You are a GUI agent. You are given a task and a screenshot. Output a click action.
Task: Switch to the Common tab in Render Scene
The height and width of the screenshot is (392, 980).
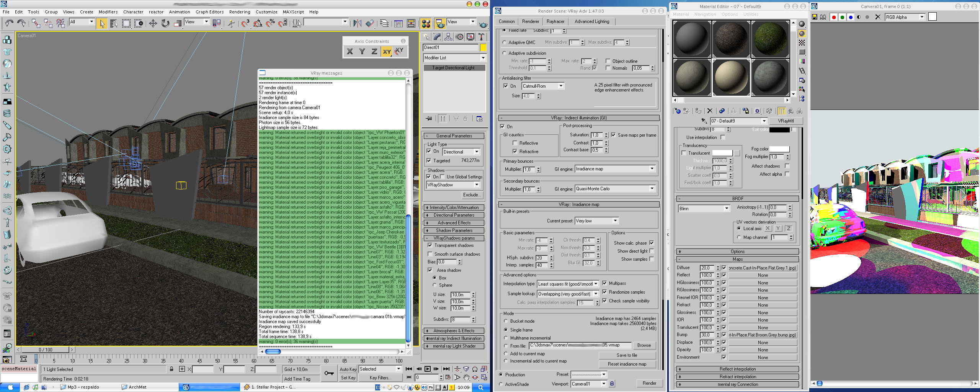pyautogui.click(x=506, y=21)
